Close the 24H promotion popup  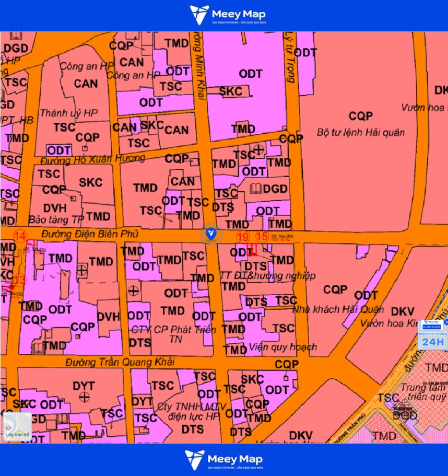pyautogui.click(x=446, y=322)
